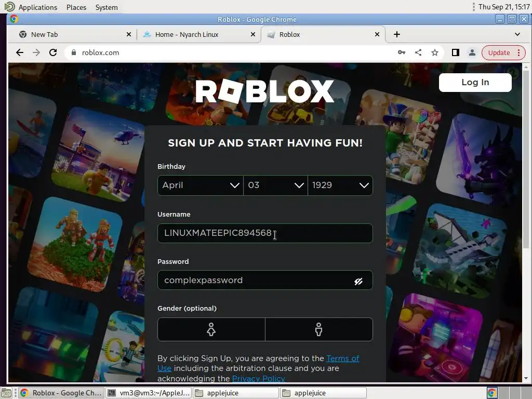Click the show desktop icon in taskbar
532x399 pixels.
[6, 393]
